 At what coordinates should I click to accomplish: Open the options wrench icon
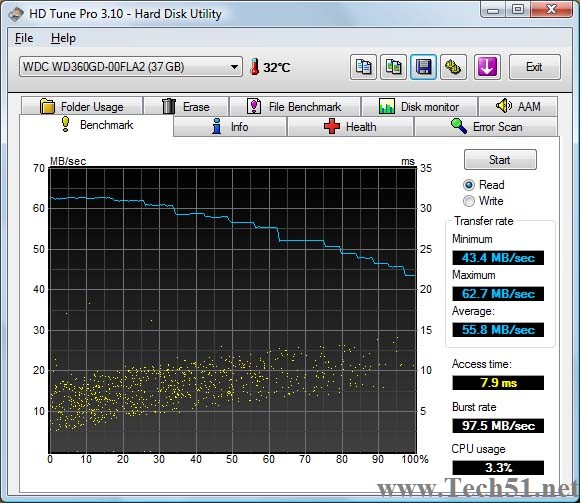tap(453, 67)
